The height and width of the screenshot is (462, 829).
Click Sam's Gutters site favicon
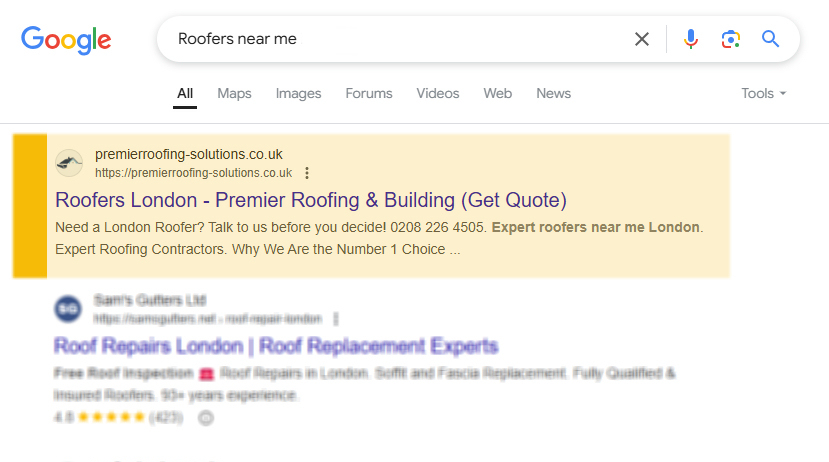pyautogui.click(x=69, y=308)
